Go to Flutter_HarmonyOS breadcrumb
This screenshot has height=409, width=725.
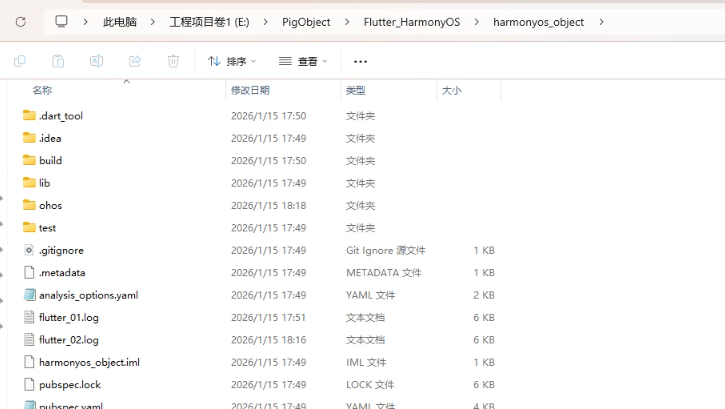pyautogui.click(x=412, y=22)
